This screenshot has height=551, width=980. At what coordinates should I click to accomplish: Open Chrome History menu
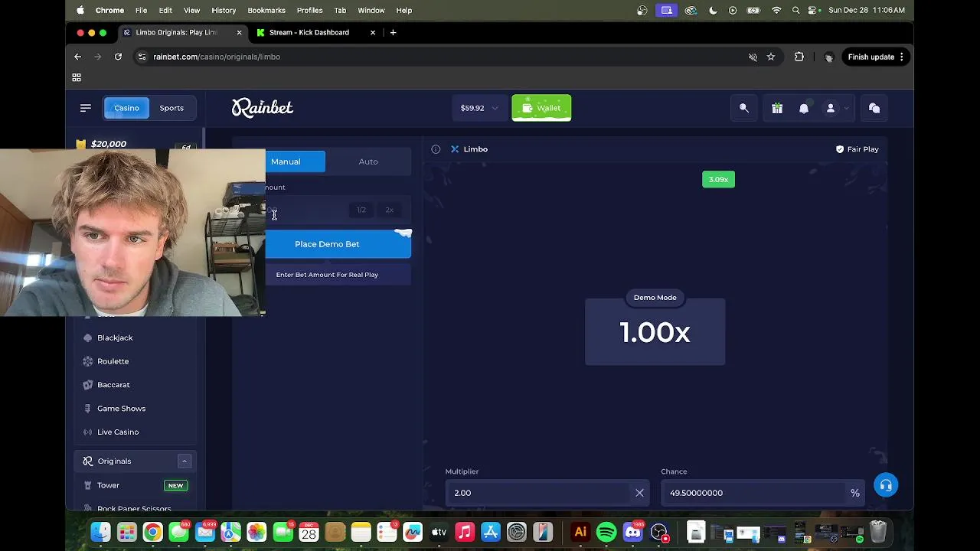tap(224, 10)
